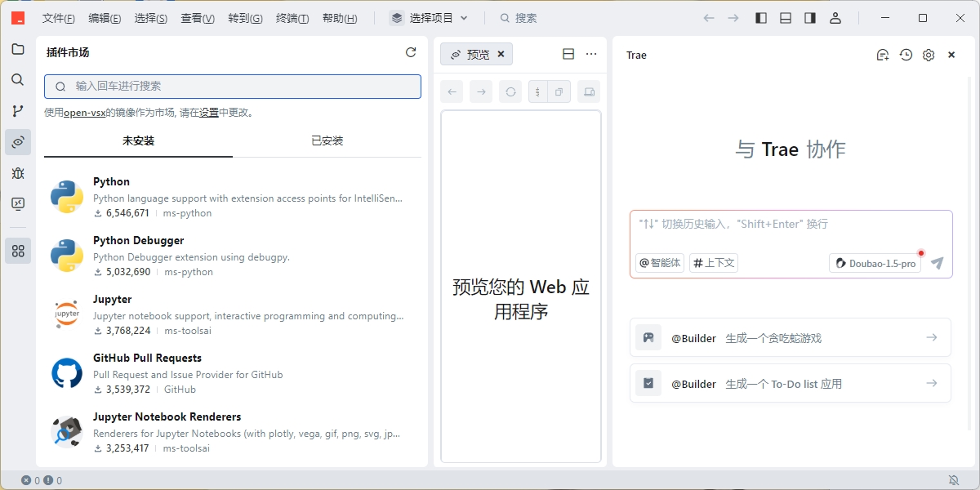
Task: Click the open-vsx link
Action: (x=84, y=113)
